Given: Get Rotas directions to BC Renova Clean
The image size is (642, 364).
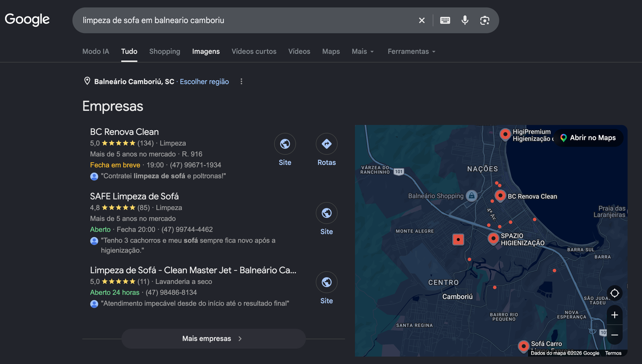Looking at the screenshot, I should [327, 144].
